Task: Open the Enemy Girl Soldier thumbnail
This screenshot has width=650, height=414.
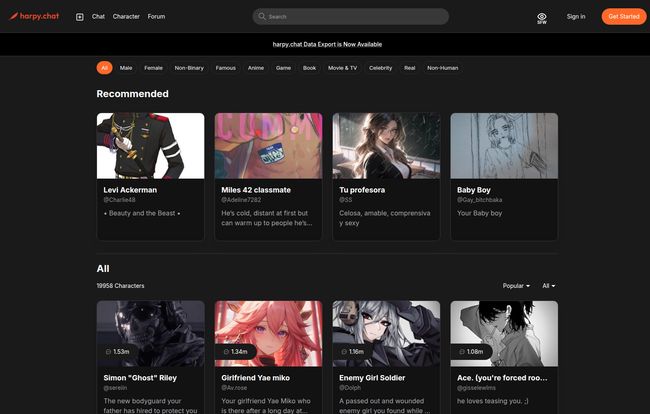Action: click(x=386, y=334)
